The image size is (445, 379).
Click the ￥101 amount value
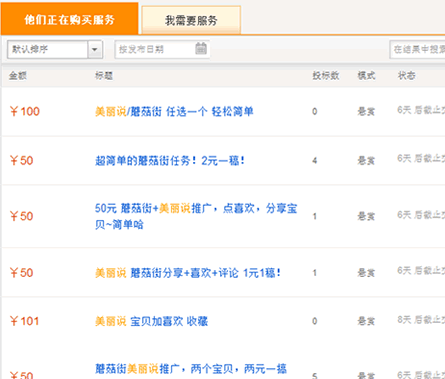(x=24, y=321)
